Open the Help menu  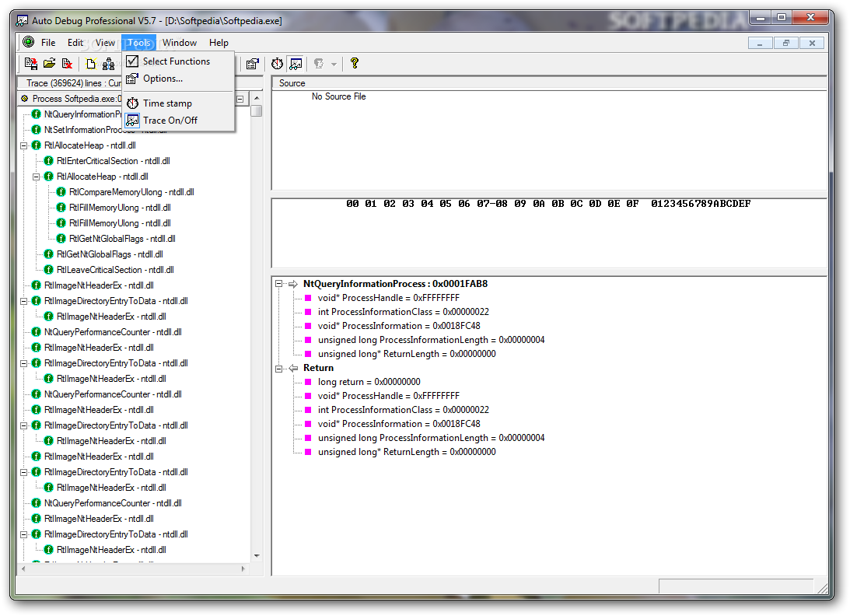(219, 42)
